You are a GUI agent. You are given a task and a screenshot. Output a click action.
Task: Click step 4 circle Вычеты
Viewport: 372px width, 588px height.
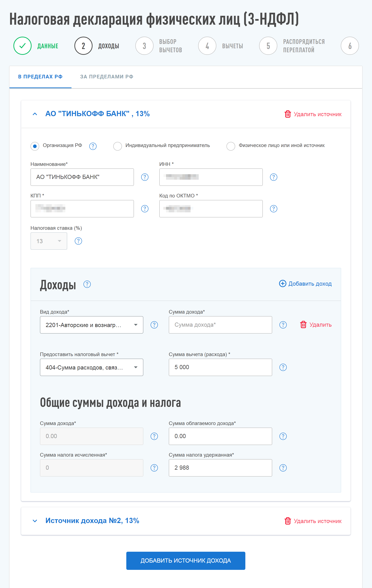tap(207, 46)
